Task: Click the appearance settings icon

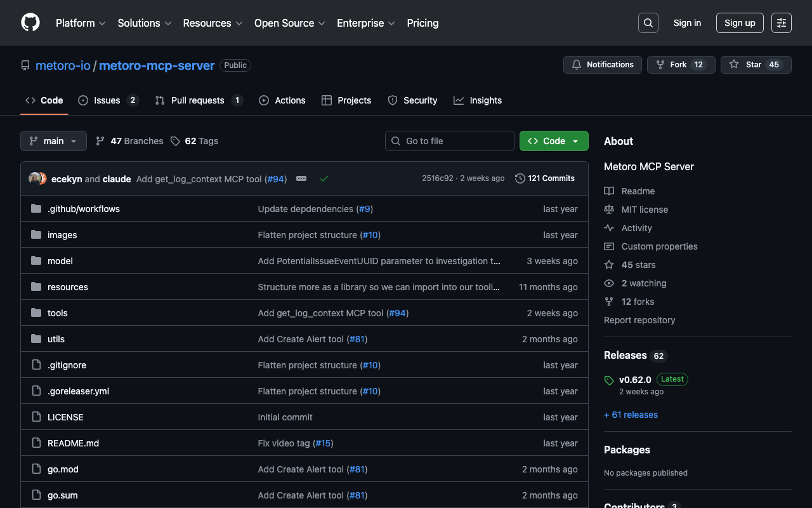Action: coord(781,23)
